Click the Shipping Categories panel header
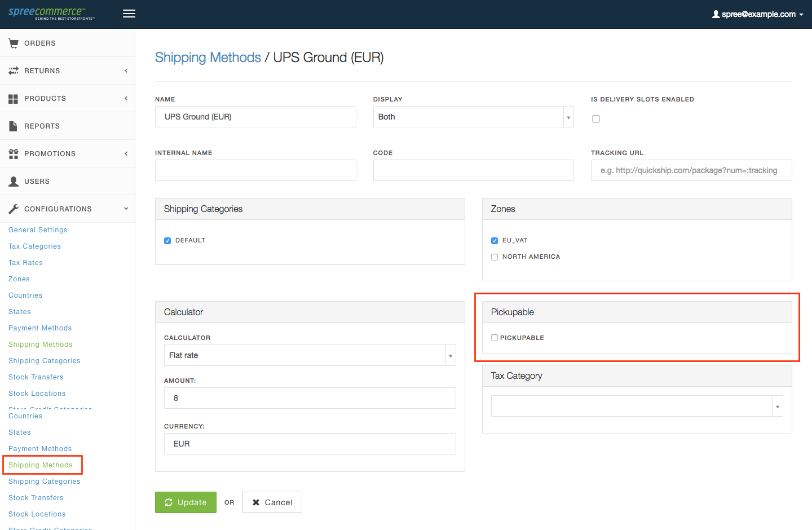812x530 pixels. [x=310, y=209]
